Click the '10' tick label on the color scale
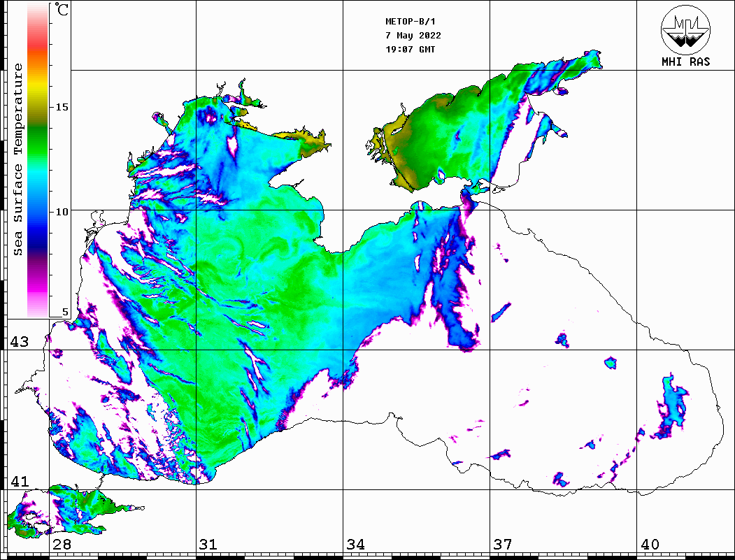This screenshot has height=560, width=735. tap(62, 212)
